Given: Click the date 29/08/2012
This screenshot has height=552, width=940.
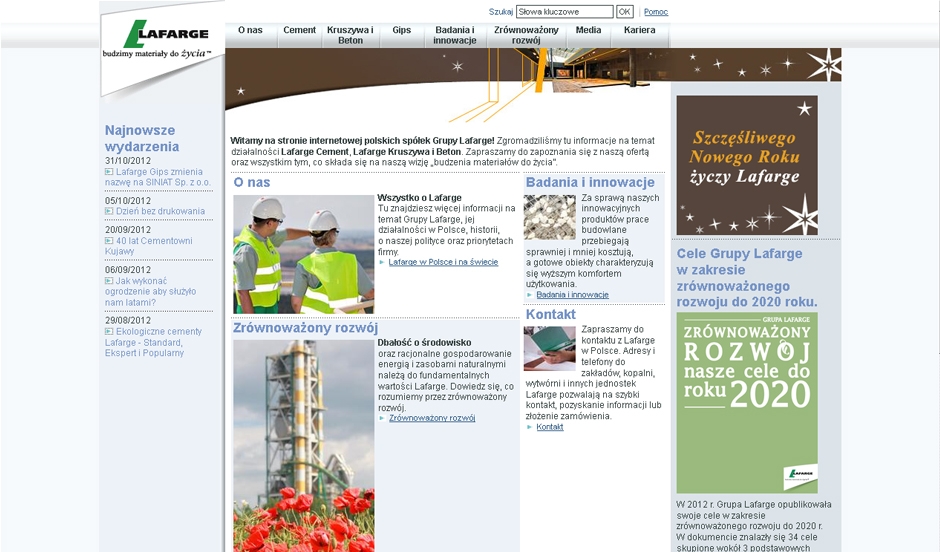Looking at the screenshot, I should (128, 320).
